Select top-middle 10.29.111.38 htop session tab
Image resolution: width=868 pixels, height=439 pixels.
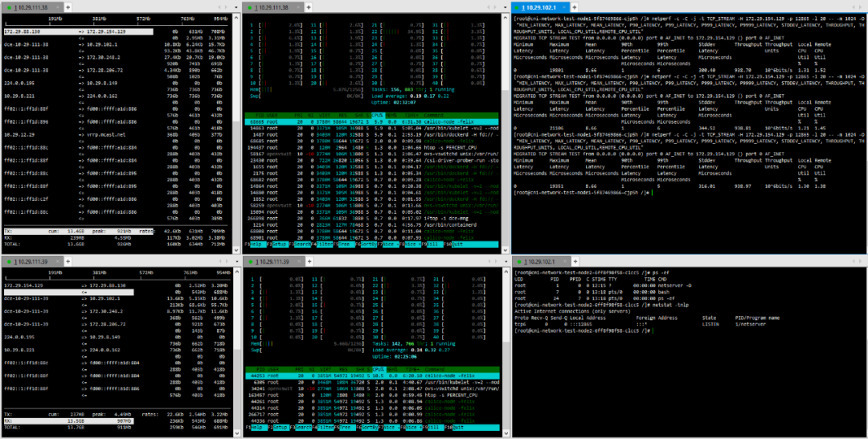(x=275, y=7)
